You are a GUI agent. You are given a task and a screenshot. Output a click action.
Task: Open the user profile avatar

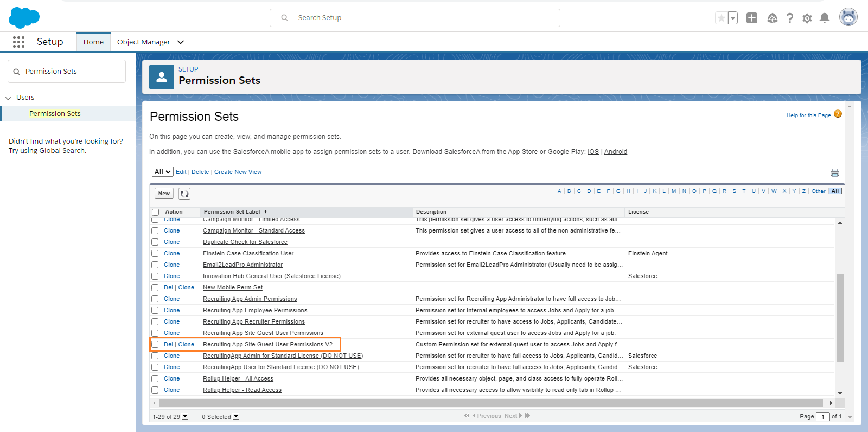(x=848, y=17)
